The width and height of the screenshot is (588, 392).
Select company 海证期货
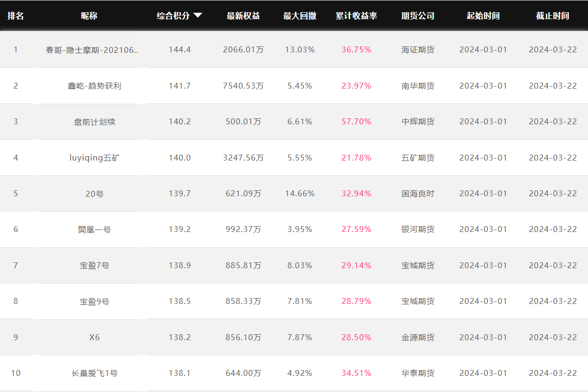coord(418,50)
